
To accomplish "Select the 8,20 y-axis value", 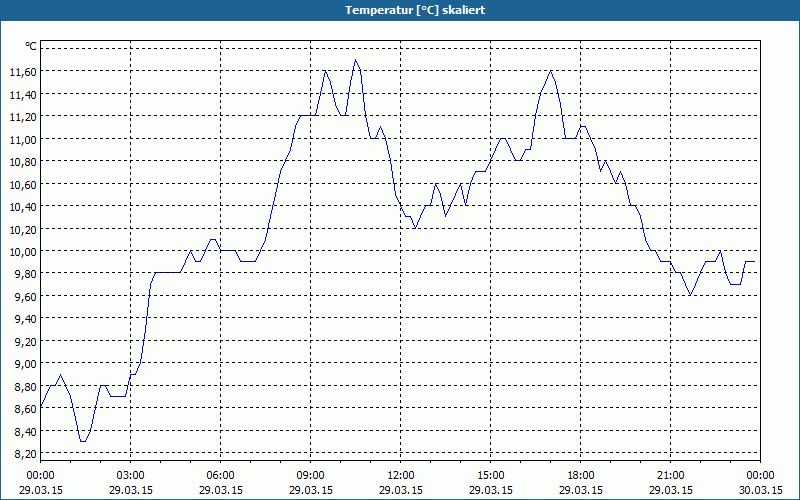I will pos(25,454).
